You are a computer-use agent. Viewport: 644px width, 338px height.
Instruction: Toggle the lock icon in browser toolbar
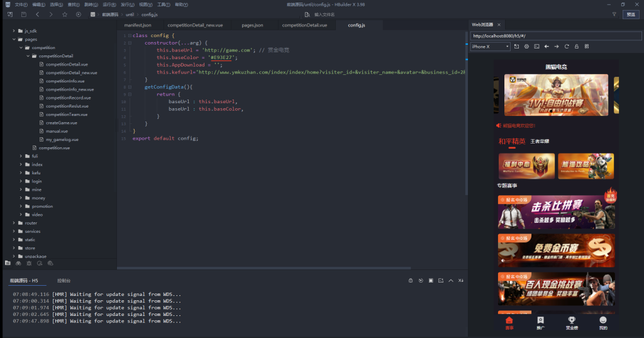coord(577,47)
